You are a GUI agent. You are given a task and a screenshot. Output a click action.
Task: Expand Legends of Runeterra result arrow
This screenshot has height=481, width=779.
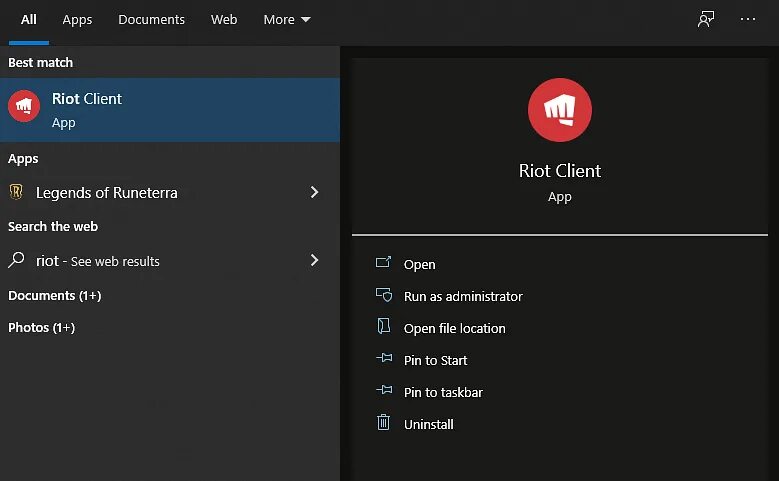click(314, 192)
